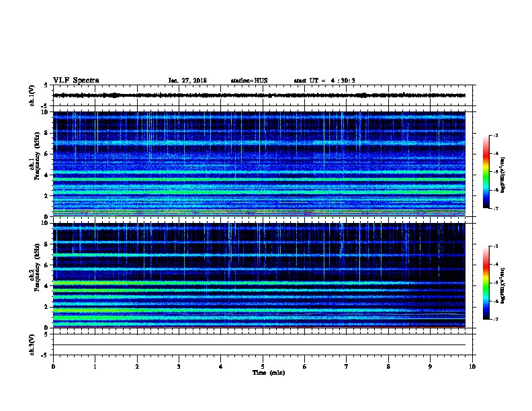This screenshot has width=532, height=411.
Task: Click the 'ch.1(V)' waveform axis label
Action: point(32,95)
